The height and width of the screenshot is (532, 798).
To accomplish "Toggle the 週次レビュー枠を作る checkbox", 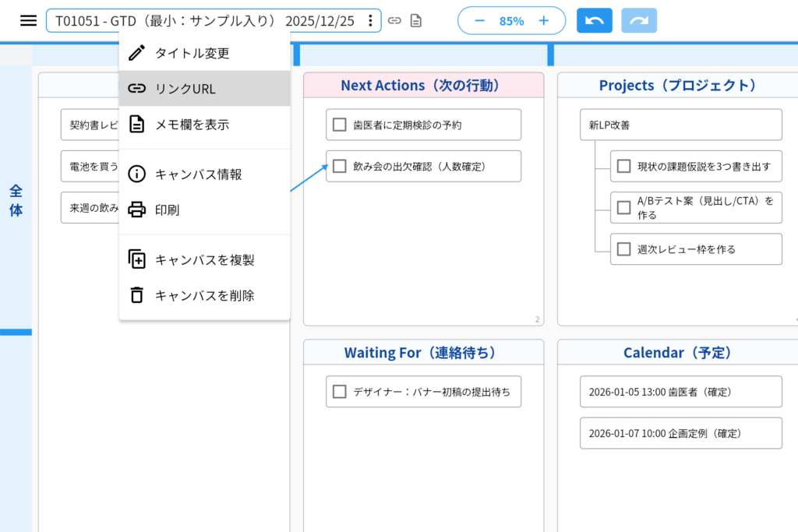I will [623, 249].
